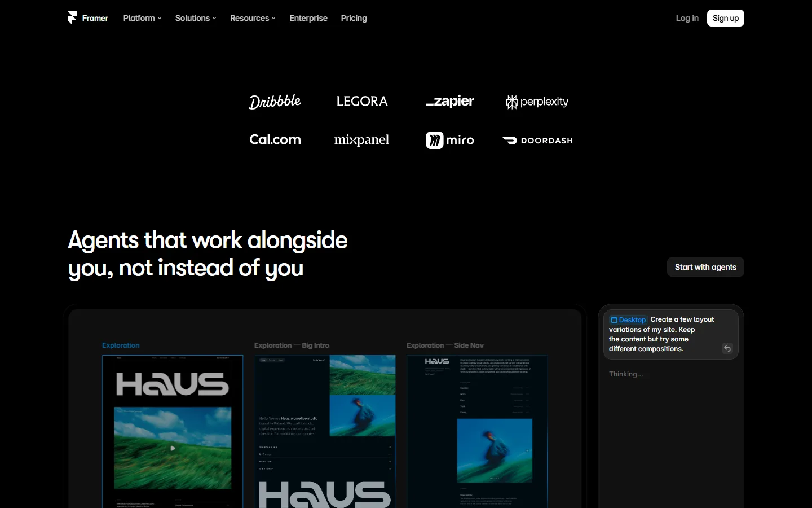Screen dimensions: 812x508
Task: Open the Big Intro layout thumbnail
Action: pos(325,431)
